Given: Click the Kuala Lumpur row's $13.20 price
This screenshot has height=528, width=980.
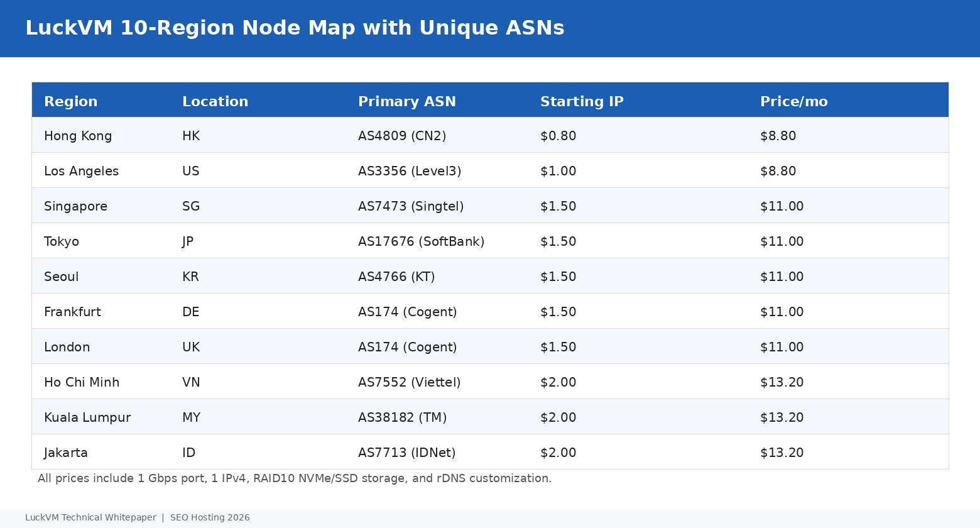Looking at the screenshot, I should click(x=782, y=417).
